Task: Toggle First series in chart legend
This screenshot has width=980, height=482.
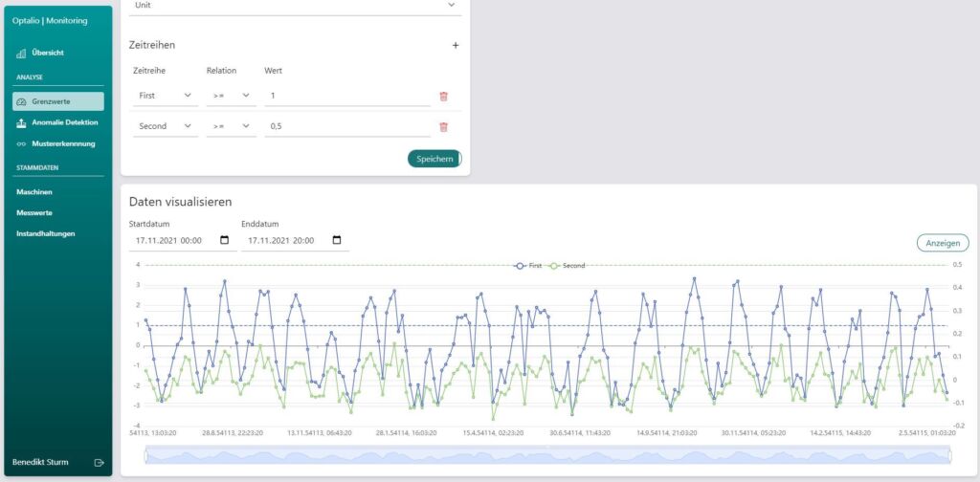Action: coord(528,265)
